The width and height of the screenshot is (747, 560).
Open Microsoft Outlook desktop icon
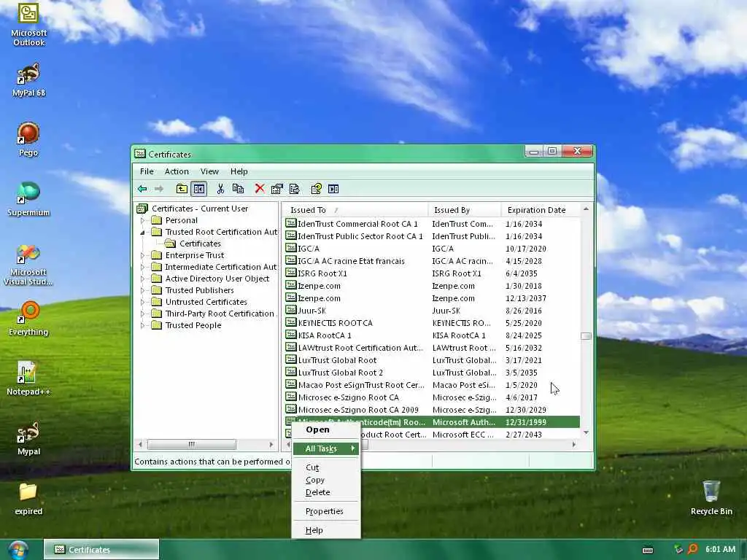tap(28, 25)
